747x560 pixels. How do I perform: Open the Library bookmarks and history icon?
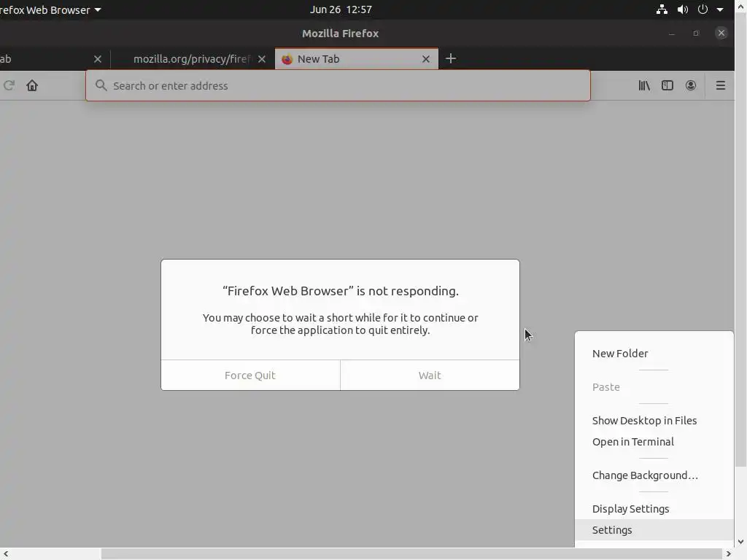pyautogui.click(x=644, y=85)
